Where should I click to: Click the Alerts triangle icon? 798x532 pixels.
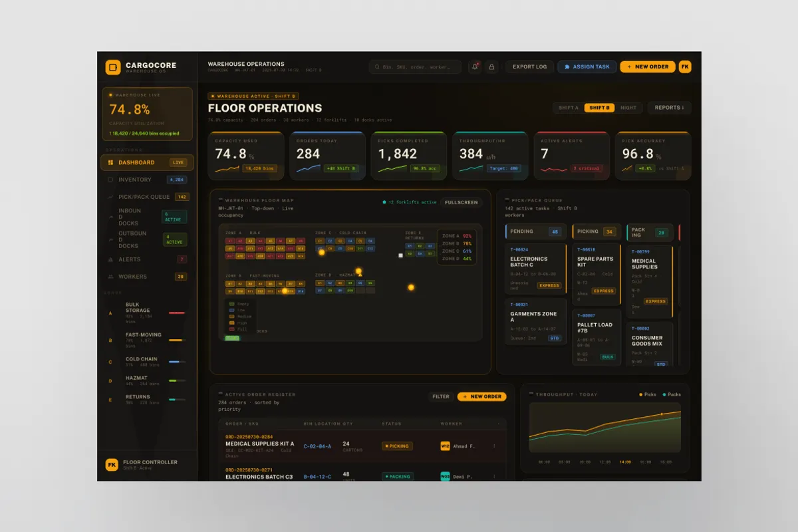110,259
